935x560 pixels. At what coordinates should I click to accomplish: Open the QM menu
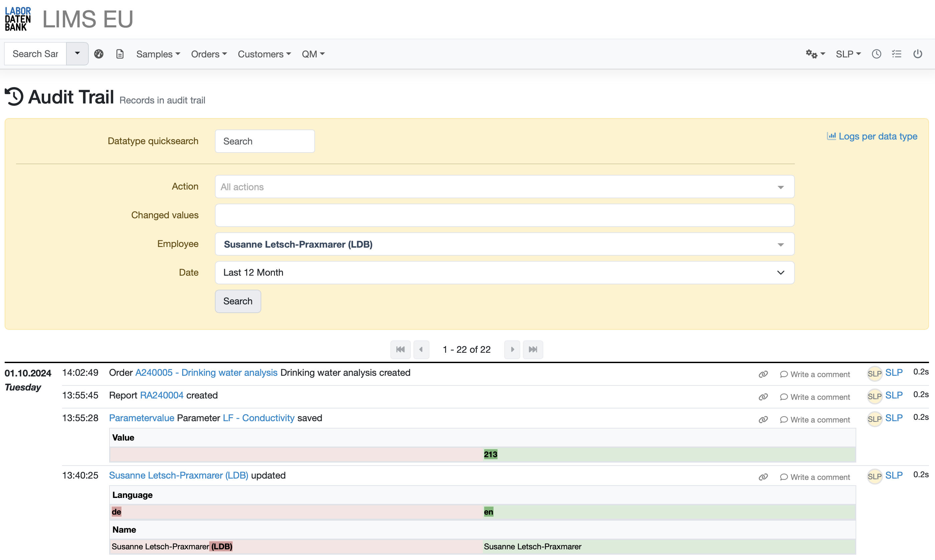click(x=313, y=54)
